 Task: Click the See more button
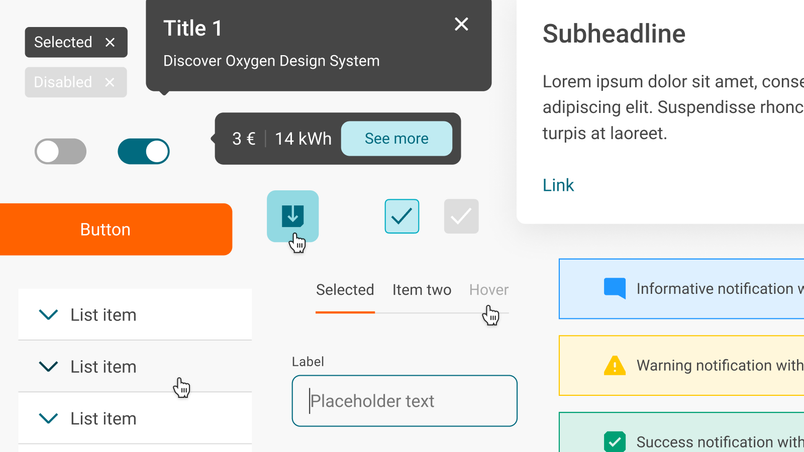point(396,138)
